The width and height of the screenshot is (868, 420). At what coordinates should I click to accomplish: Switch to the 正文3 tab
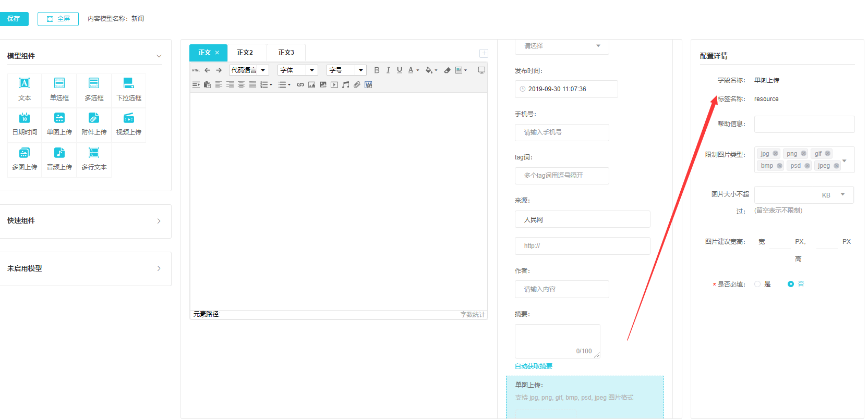point(286,53)
